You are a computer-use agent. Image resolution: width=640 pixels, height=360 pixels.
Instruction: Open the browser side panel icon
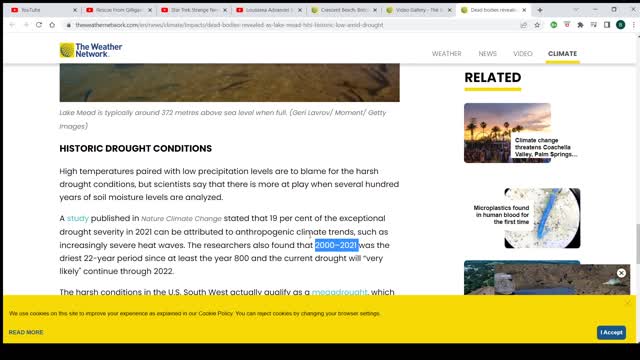[607, 25]
